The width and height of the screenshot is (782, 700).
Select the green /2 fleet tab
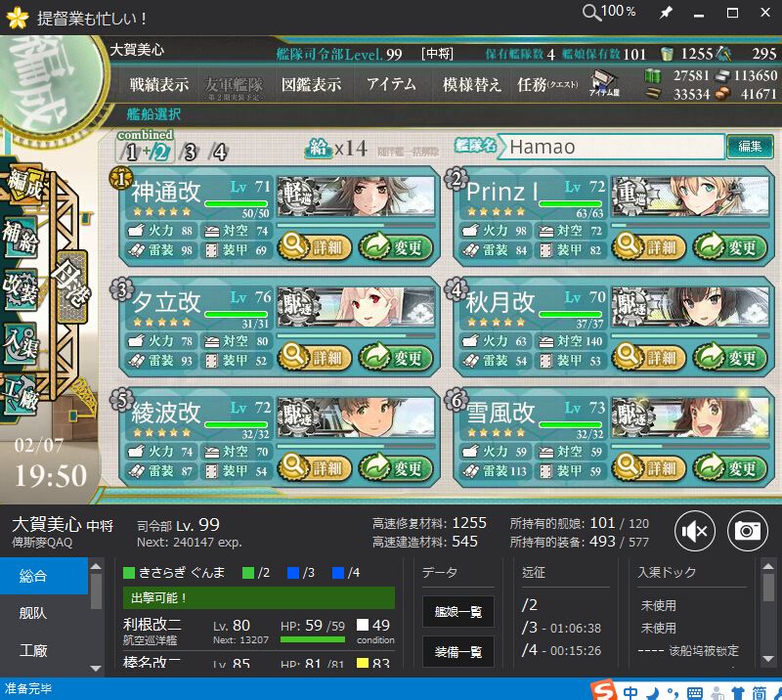(x=256, y=572)
